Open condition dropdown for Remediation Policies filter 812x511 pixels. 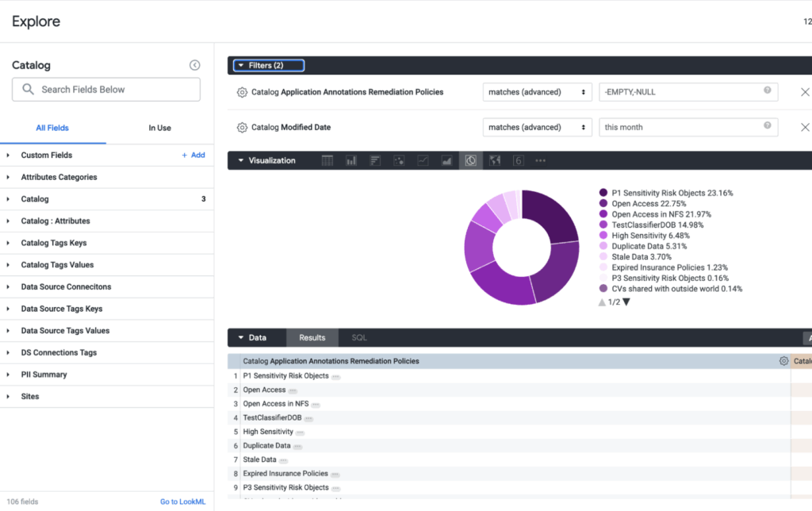tap(537, 92)
